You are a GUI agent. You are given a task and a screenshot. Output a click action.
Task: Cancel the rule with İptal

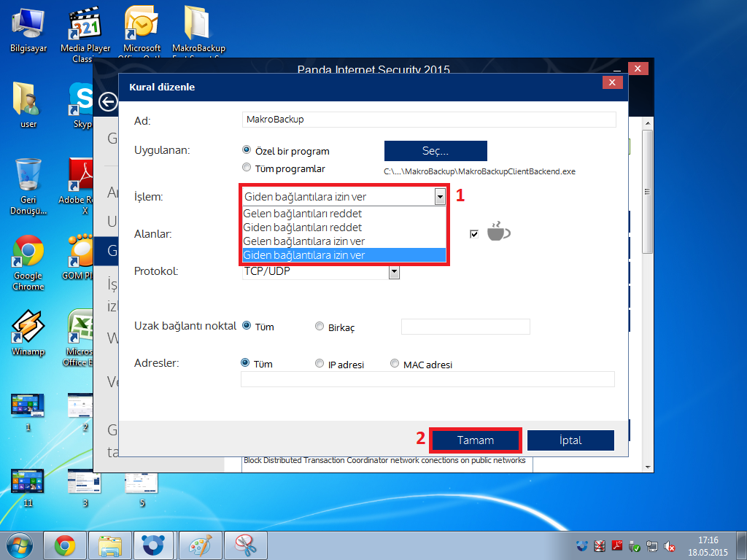(x=570, y=440)
